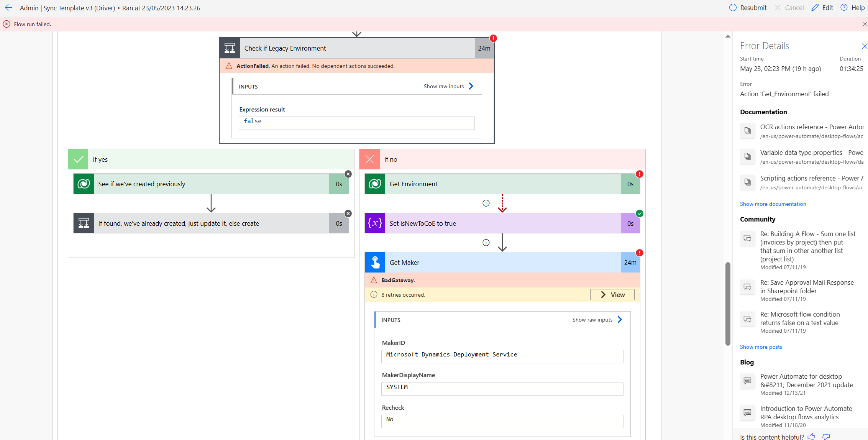
Task: Click the approval icon on Get Maker action
Action: (x=374, y=262)
